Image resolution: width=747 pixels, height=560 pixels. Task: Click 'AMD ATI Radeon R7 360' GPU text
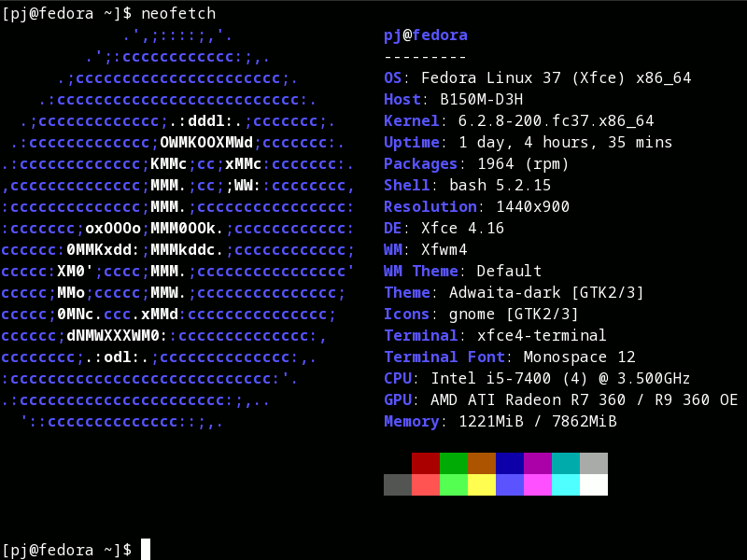click(529, 400)
